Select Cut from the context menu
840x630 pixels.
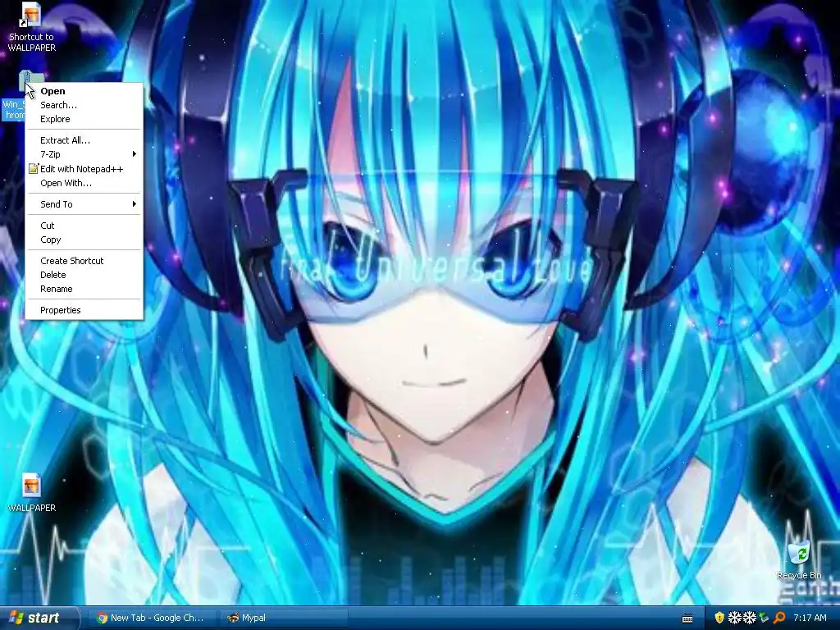[x=84, y=226]
